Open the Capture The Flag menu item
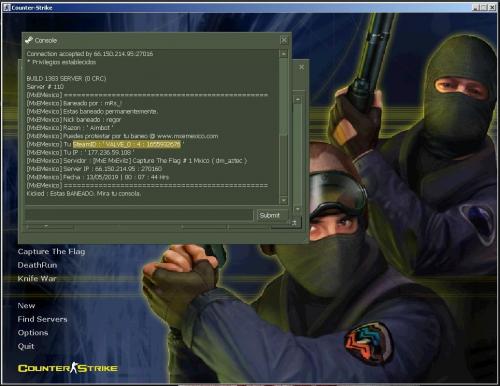This screenshot has height=386, width=500. click(x=51, y=252)
